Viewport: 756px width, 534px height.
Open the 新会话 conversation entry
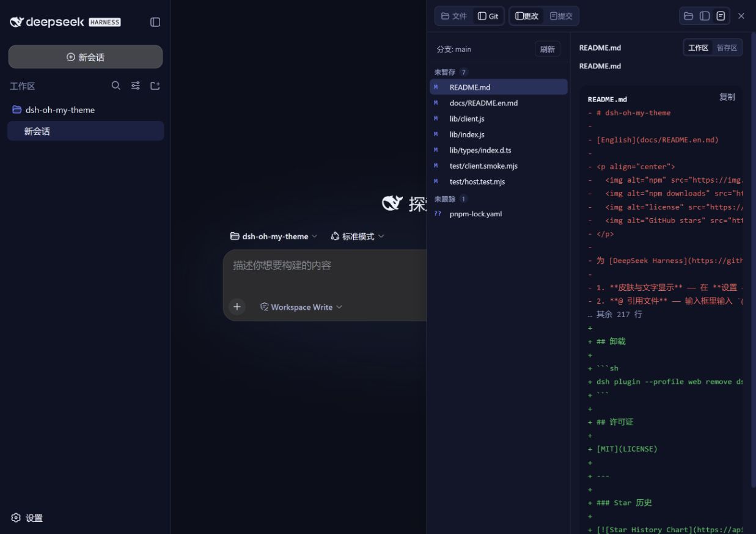coord(86,131)
